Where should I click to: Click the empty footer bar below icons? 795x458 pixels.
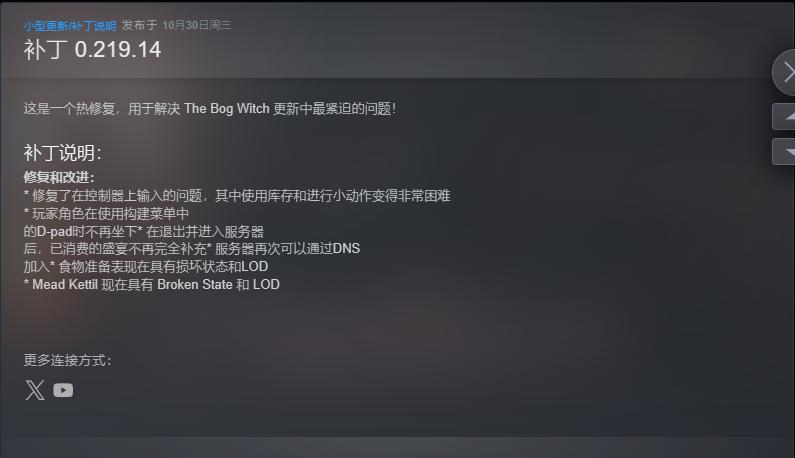[x=398, y=447]
